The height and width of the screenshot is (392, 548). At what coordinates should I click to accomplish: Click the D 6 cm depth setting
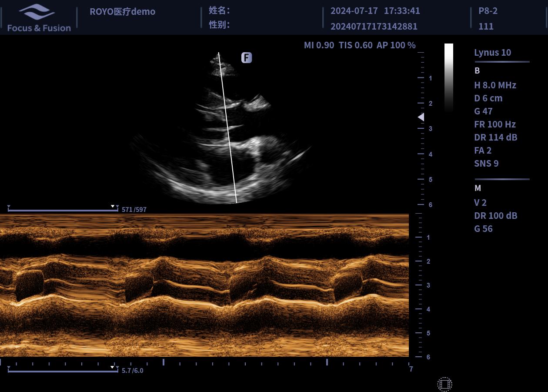(x=488, y=98)
